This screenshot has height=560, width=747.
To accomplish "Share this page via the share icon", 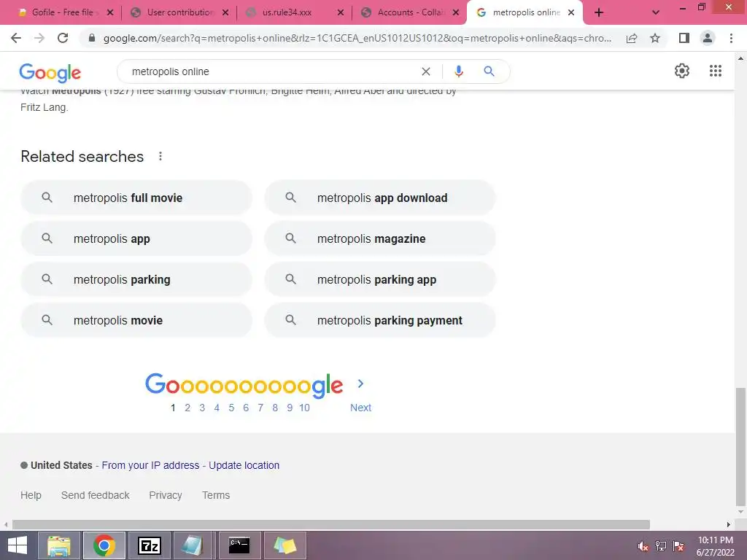I will point(632,38).
